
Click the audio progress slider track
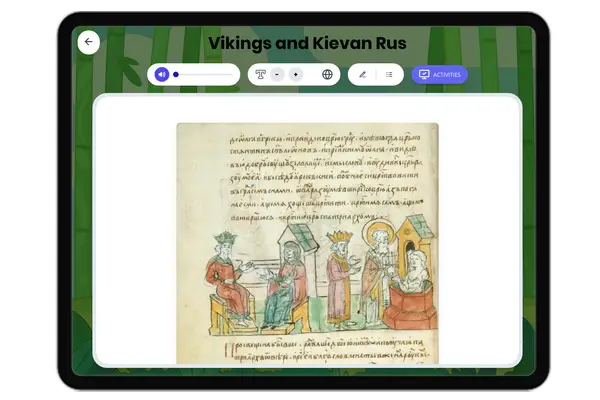click(205, 74)
